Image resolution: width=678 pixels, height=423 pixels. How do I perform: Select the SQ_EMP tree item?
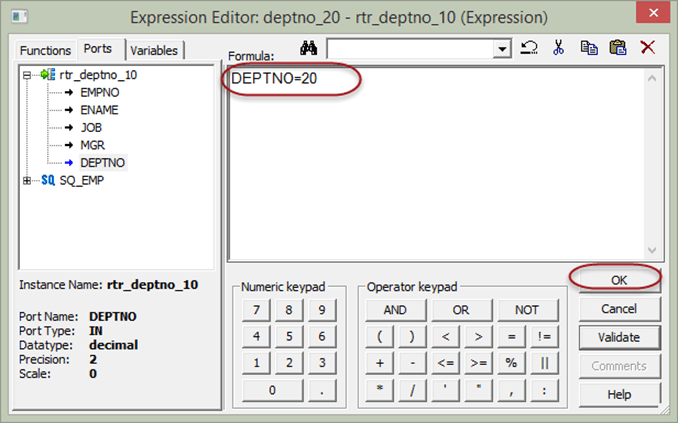(82, 180)
